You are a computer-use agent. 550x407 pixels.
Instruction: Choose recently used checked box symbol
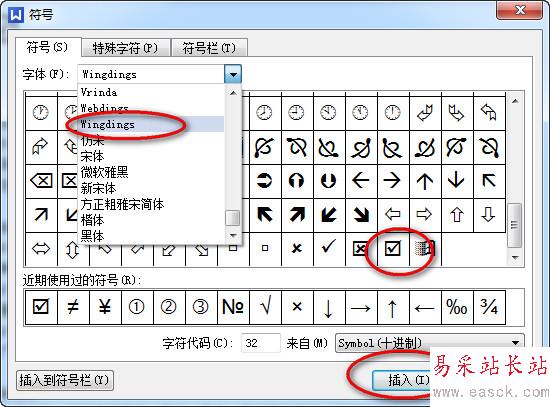41,307
